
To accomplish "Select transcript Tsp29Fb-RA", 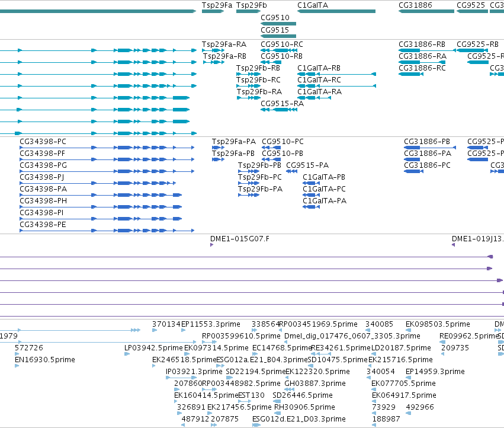I will [249, 98].
